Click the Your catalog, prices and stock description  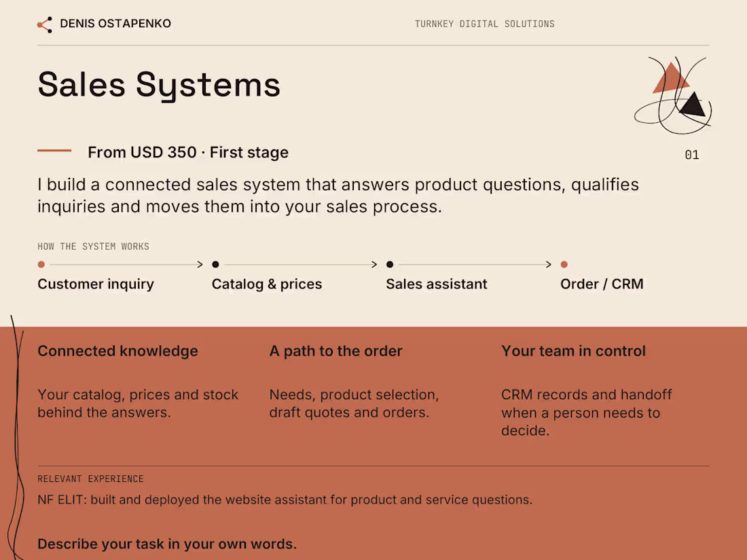pos(138,403)
